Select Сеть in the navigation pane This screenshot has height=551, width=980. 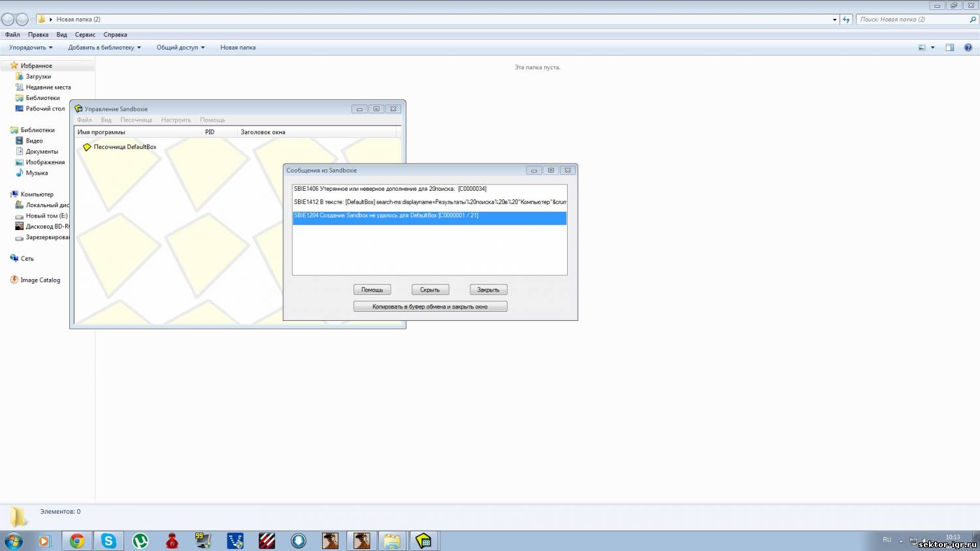point(27,259)
